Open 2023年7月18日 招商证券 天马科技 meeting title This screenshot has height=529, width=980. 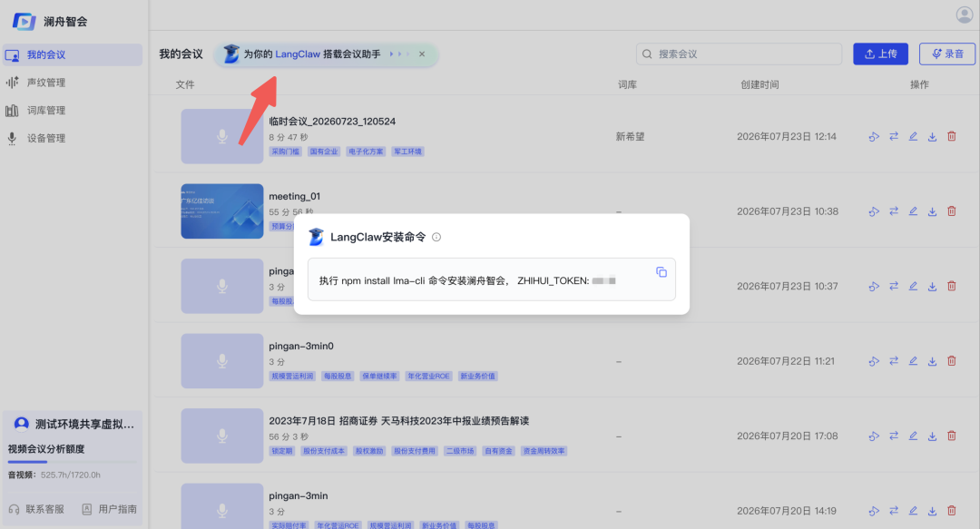(398, 421)
